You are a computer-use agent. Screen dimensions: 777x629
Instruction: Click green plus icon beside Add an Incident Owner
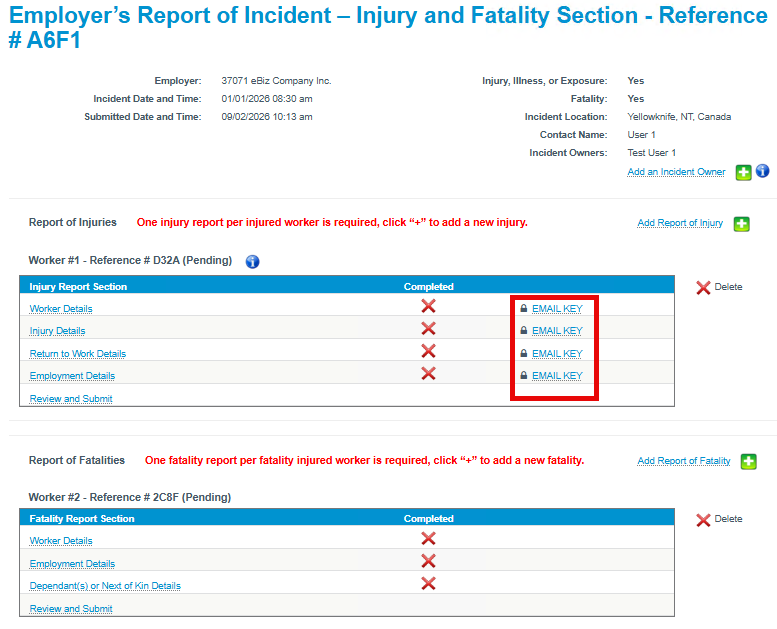[x=743, y=173]
